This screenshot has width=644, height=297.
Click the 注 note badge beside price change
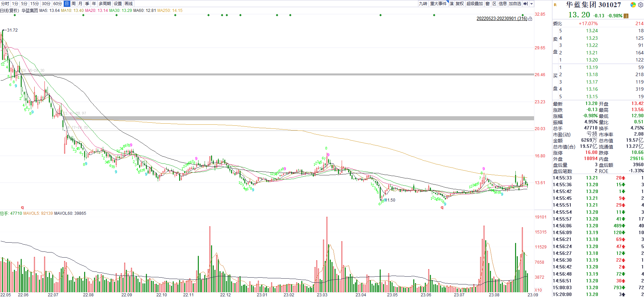click(626, 16)
